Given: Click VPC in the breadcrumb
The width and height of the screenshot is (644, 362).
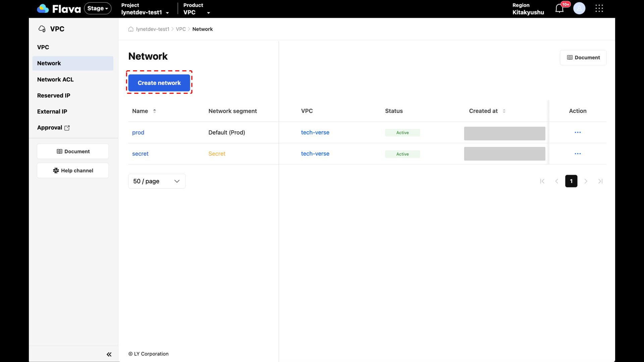Looking at the screenshot, I should coord(181,29).
